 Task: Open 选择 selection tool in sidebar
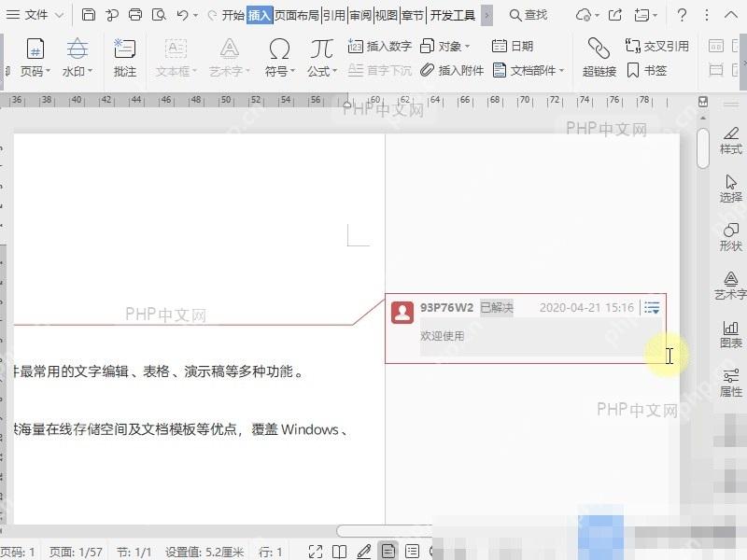point(731,189)
